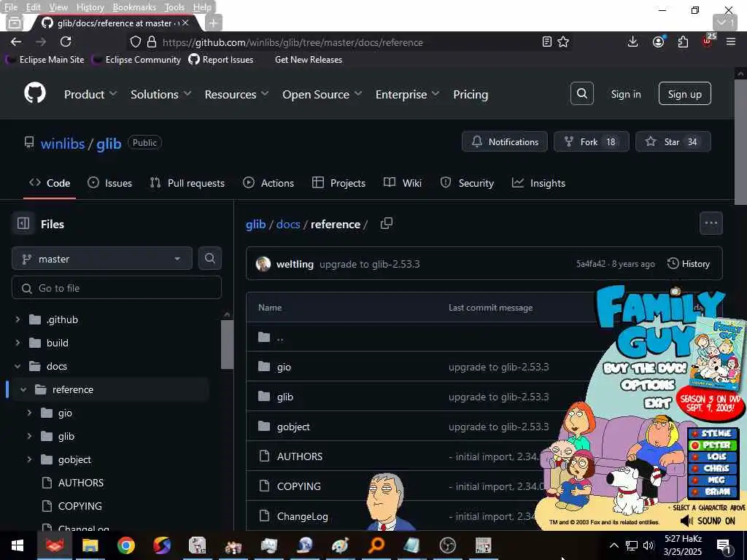Open the AUTHORS file in the listing
This screenshot has height=560, width=747.
pos(300,456)
